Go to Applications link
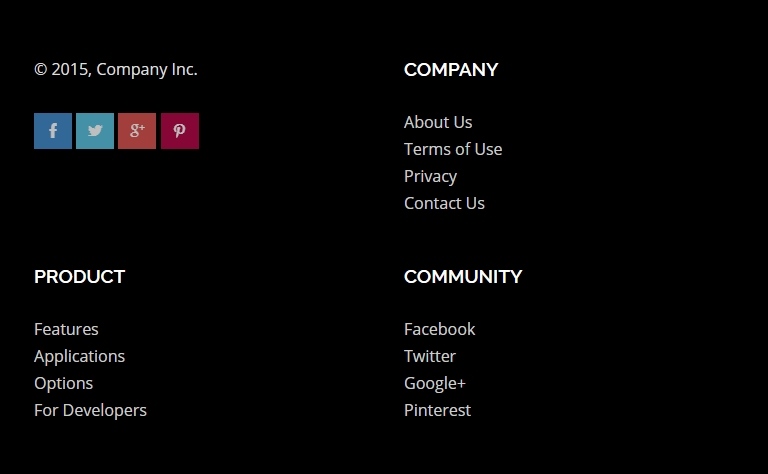Screen dimensions: 768x474 point(79,356)
